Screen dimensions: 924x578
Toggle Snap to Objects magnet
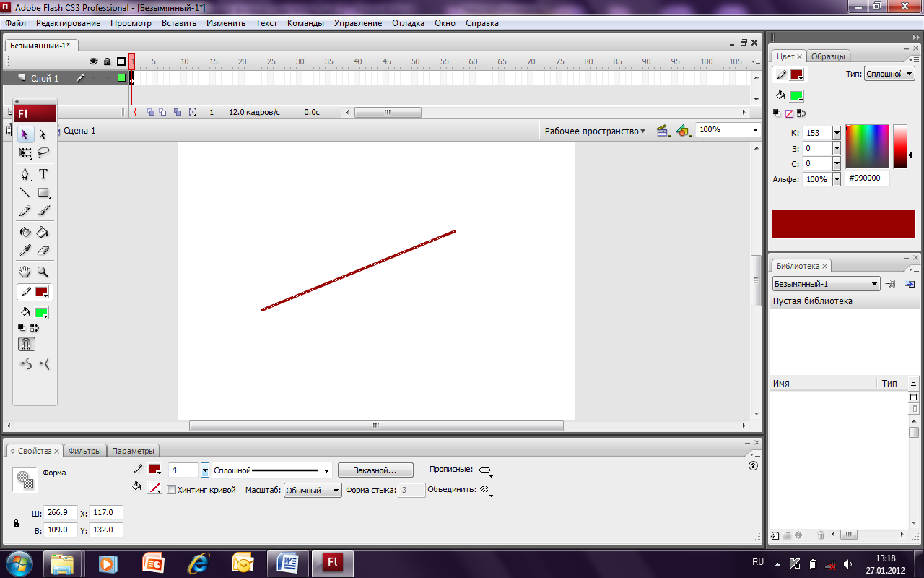[x=26, y=345]
